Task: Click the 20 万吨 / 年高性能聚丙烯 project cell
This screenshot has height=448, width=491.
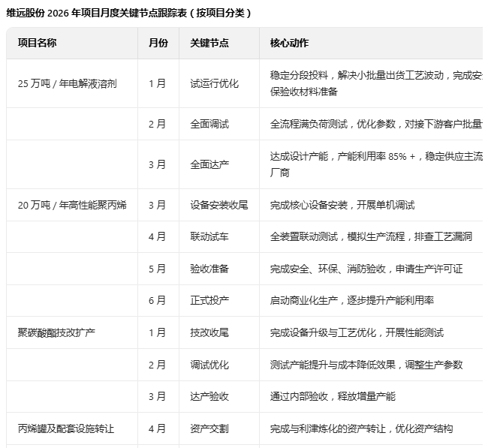Action: click(x=72, y=205)
